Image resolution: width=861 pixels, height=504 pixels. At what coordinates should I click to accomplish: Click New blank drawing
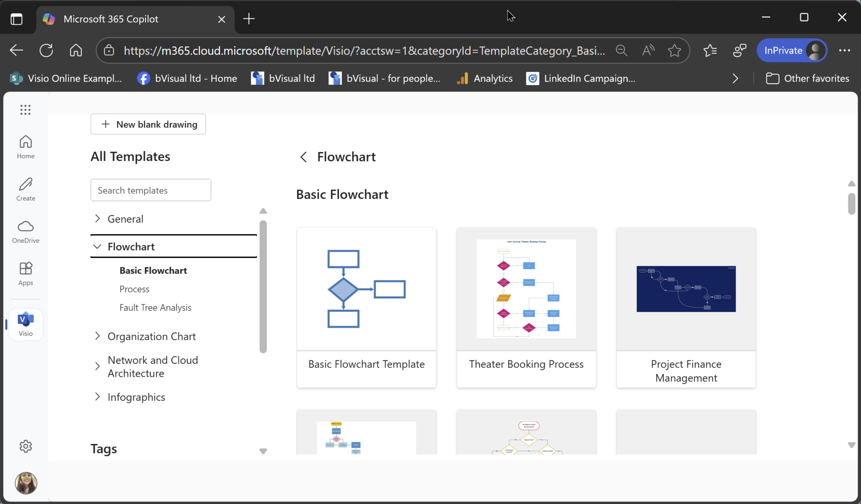click(x=148, y=124)
